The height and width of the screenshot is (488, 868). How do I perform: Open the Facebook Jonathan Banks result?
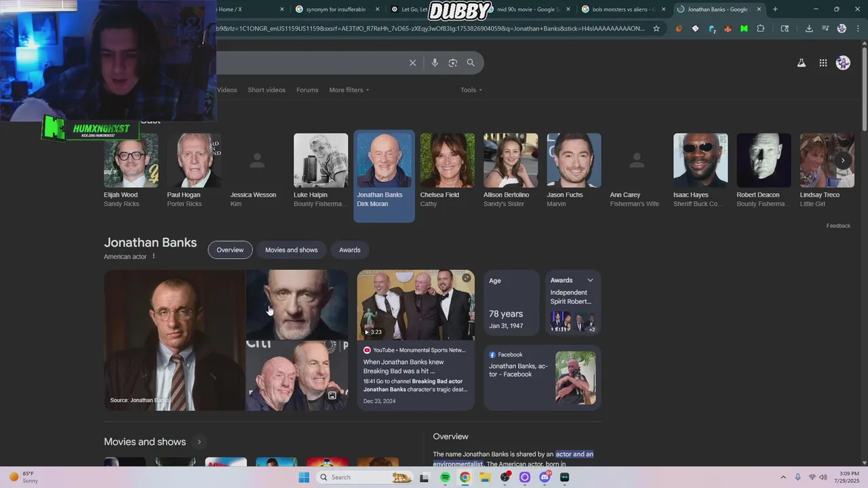[x=542, y=378]
